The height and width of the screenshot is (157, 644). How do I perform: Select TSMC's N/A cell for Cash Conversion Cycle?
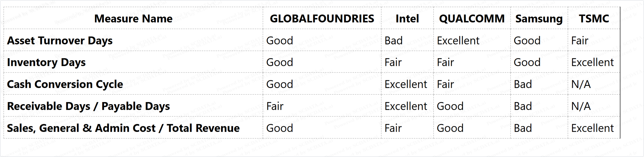(x=581, y=84)
